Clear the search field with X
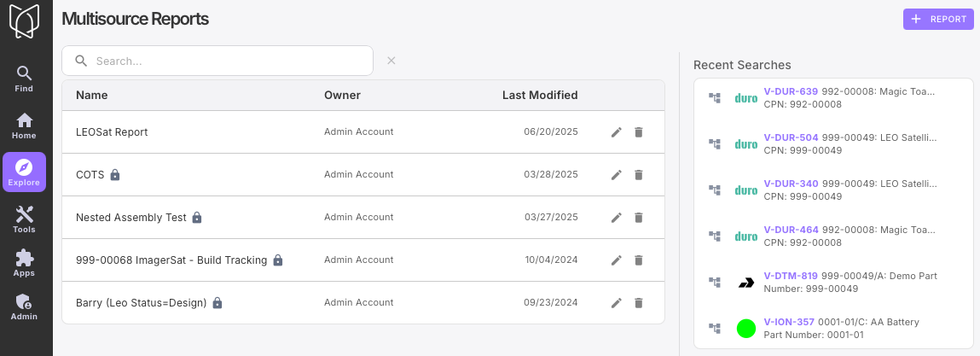The height and width of the screenshot is (356, 980). (x=391, y=61)
